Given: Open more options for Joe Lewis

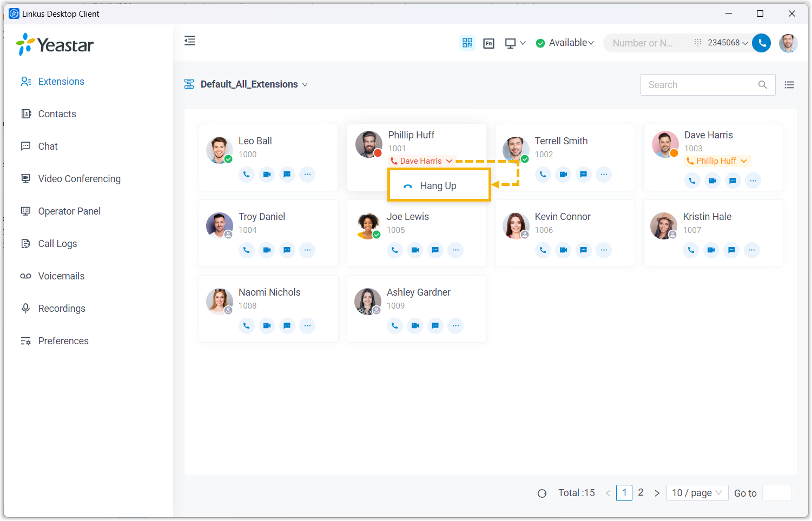Looking at the screenshot, I should [455, 250].
